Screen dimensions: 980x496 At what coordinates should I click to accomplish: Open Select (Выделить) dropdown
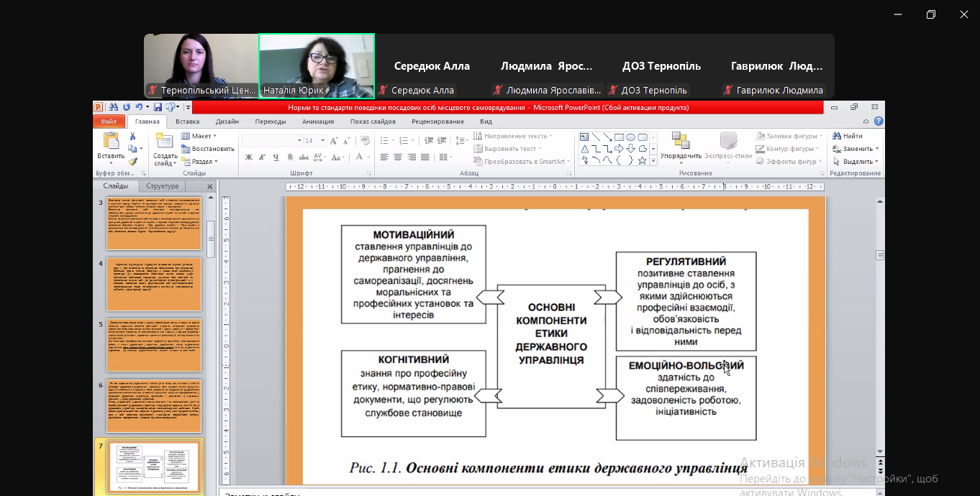coord(856,162)
